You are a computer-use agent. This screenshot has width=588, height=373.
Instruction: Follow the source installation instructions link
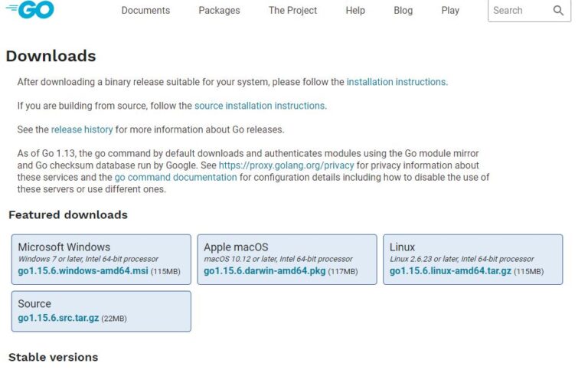coord(260,106)
